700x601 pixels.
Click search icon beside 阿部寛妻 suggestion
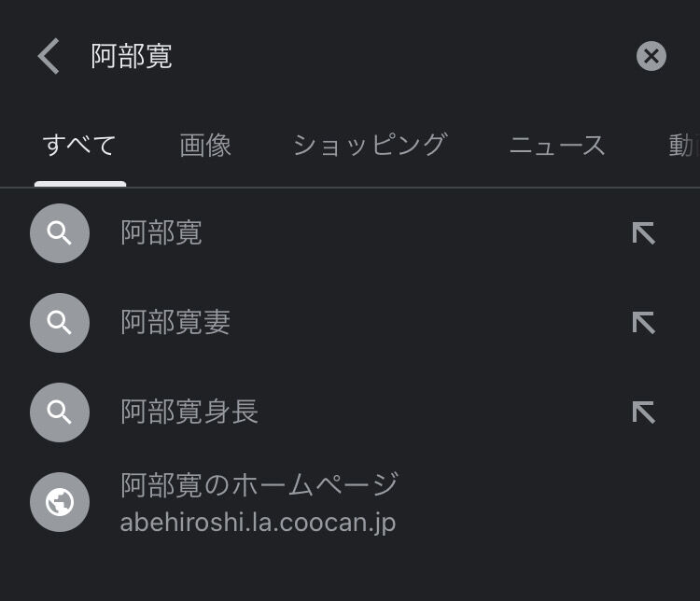[x=60, y=323]
